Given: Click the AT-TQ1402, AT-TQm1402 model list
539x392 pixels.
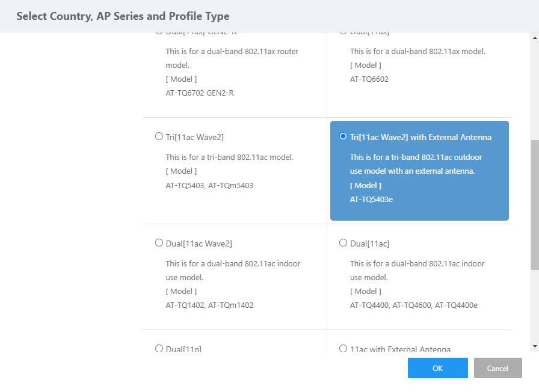Looking at the screenshot, I should click(x=209, y=305).
